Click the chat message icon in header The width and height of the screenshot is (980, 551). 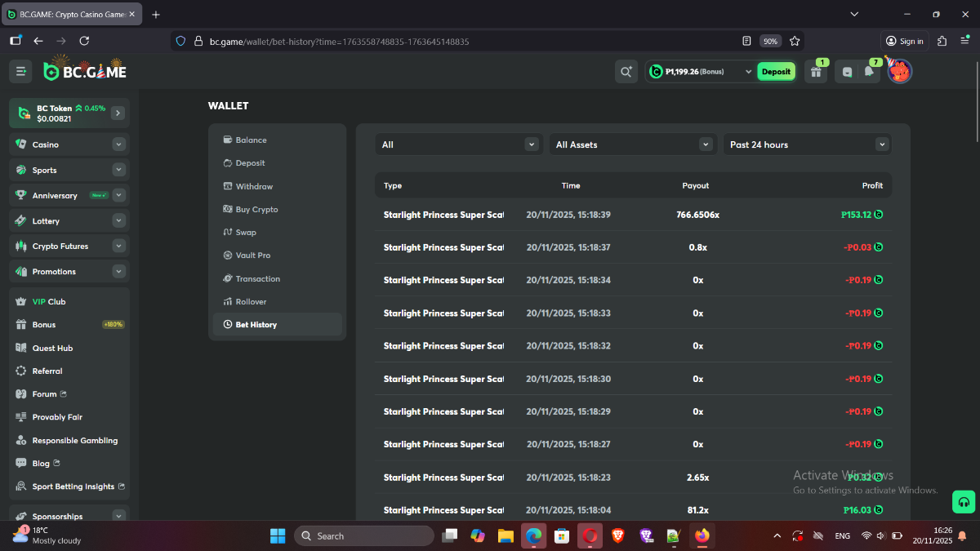pyautogui.click(x=847, y=72)
